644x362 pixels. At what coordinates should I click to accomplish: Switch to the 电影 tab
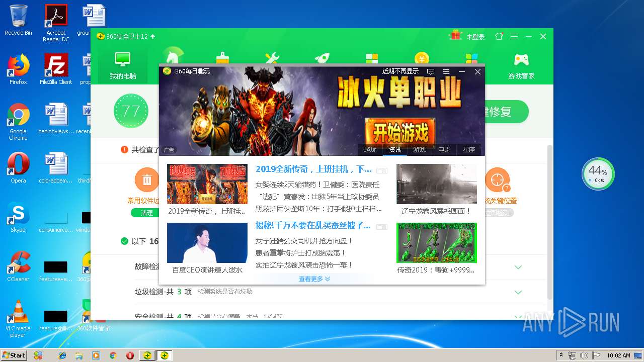click(444, 150)
